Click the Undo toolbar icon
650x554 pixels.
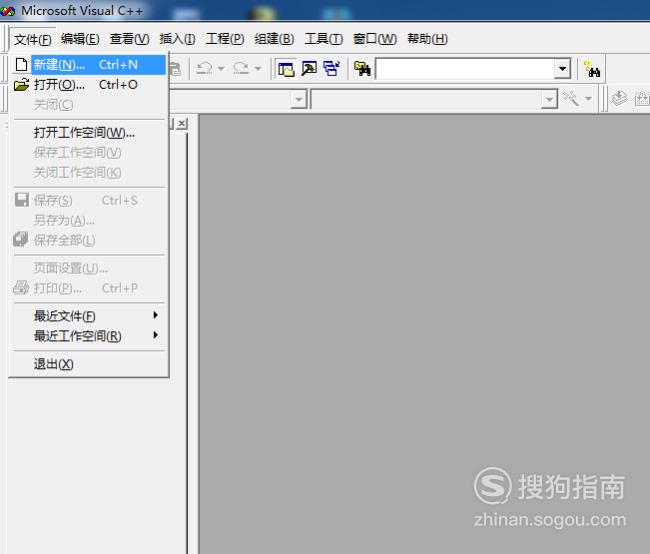[x=204, y=68]
